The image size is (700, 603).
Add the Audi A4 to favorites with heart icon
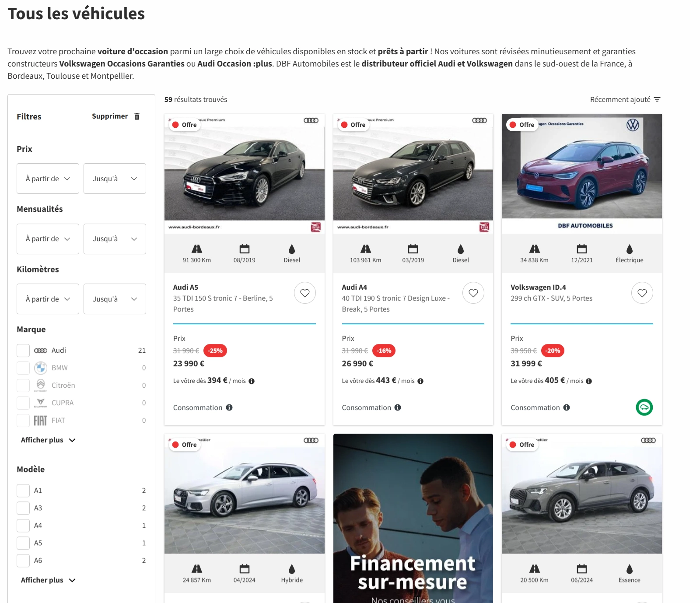pyautogui.click(x=473, y=293)
